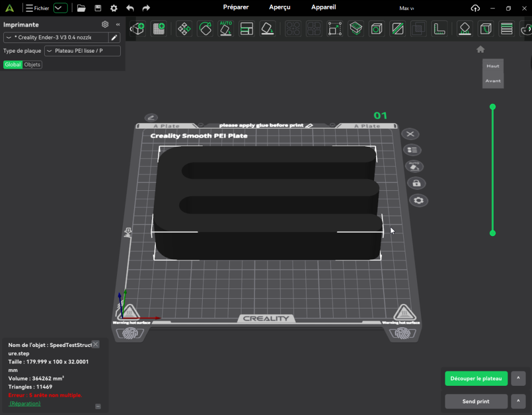This screenshot has width=532, height=415.
Task: Switch to Objets settings mode
Action: point(32,65)
